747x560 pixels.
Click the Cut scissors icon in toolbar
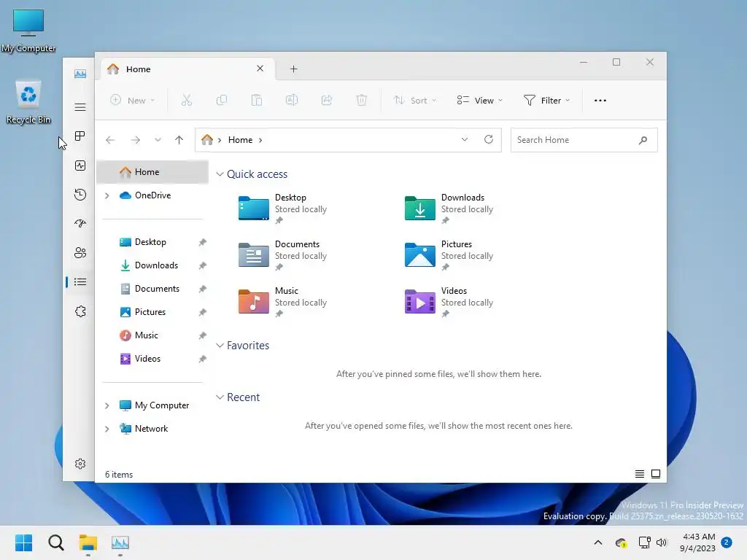click(186, 101)
